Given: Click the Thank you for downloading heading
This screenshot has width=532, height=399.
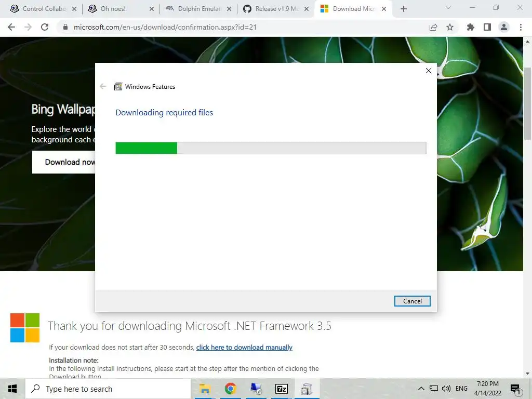Looking at the screenshot, I should (189, 326).
